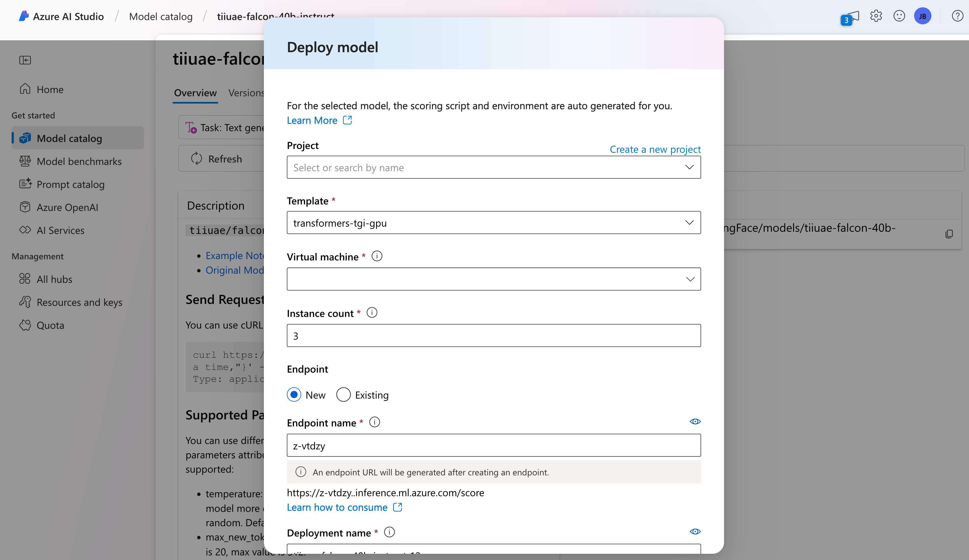Click the Task text generation icon
This screenshot has height=560, width=969.
(x=191, y=127)
